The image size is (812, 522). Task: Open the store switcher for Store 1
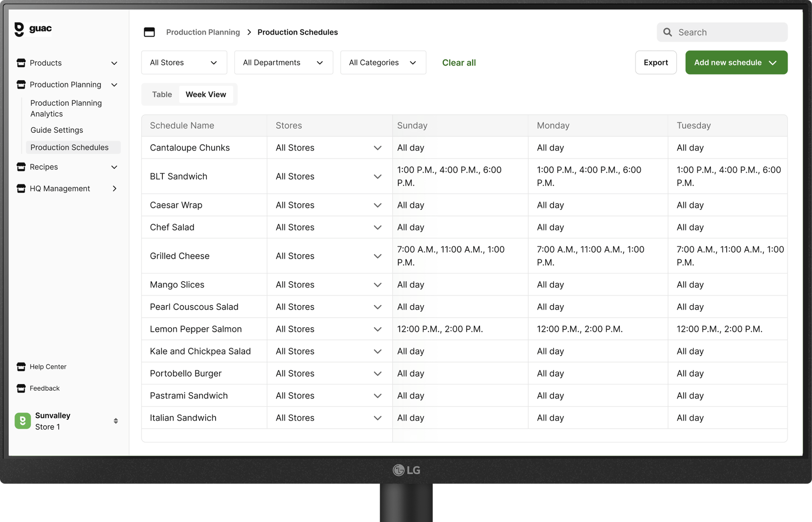[x=116, y=421]
